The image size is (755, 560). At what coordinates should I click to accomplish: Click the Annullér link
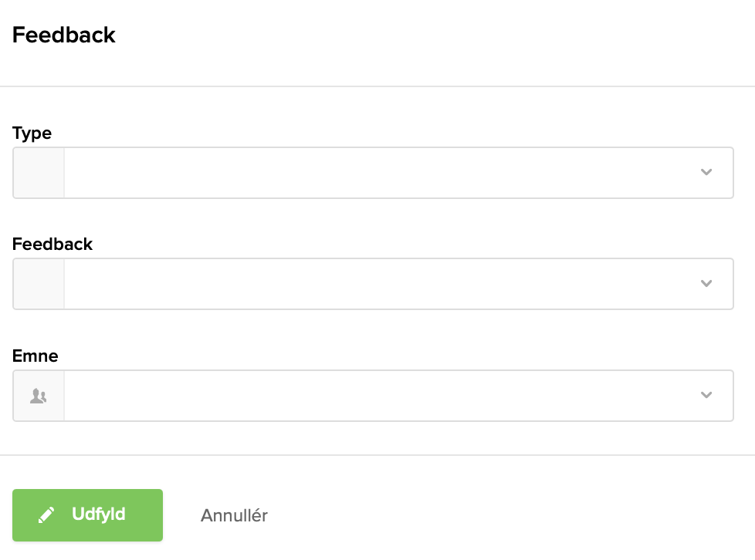tap(234, 515)
